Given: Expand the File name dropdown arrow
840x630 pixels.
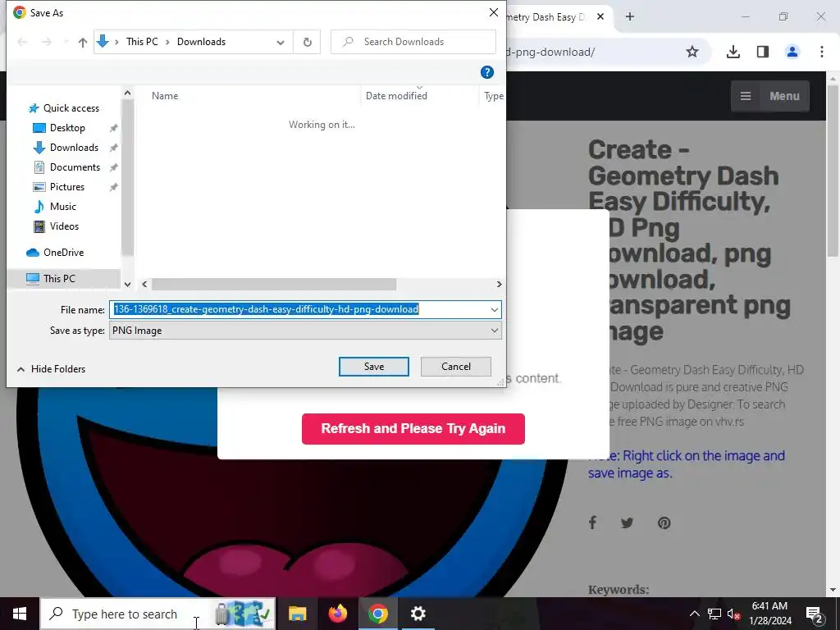Looking at the screenshot, I should [494, 309].
